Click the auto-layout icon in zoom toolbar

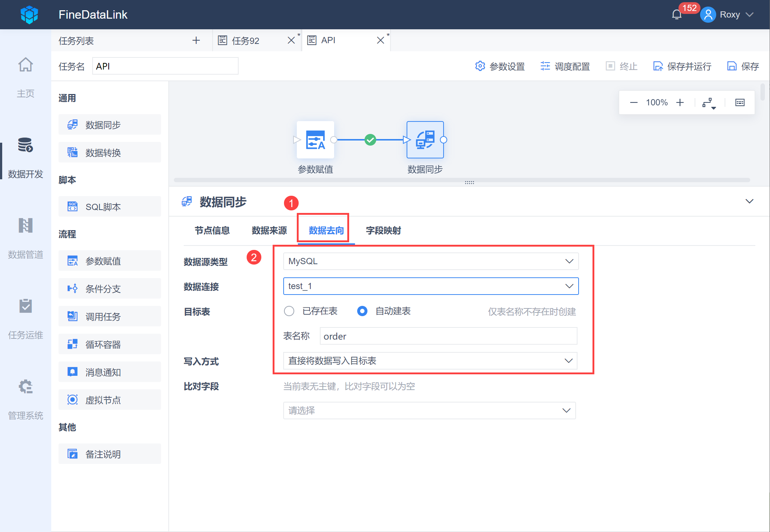708,103
